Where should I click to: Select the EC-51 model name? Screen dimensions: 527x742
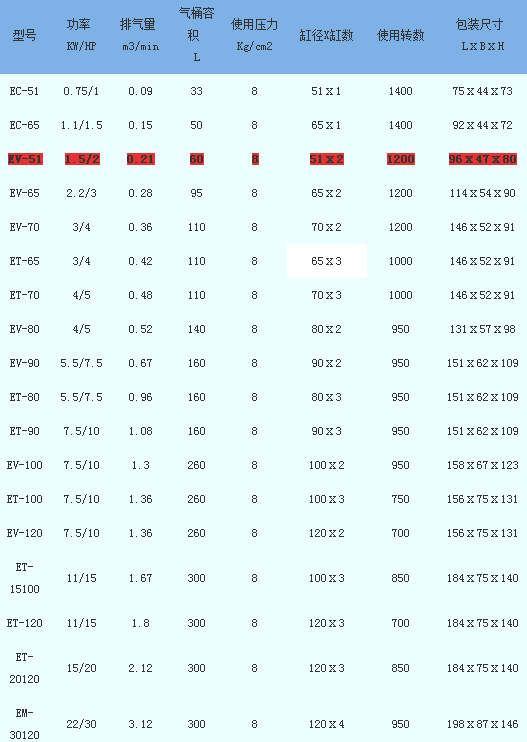coord(24,91)
